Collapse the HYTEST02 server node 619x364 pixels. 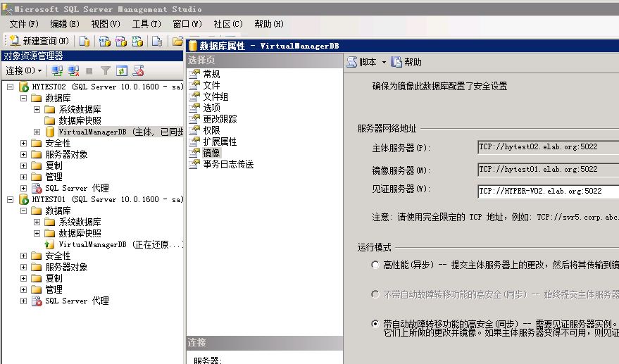(11, 87)
